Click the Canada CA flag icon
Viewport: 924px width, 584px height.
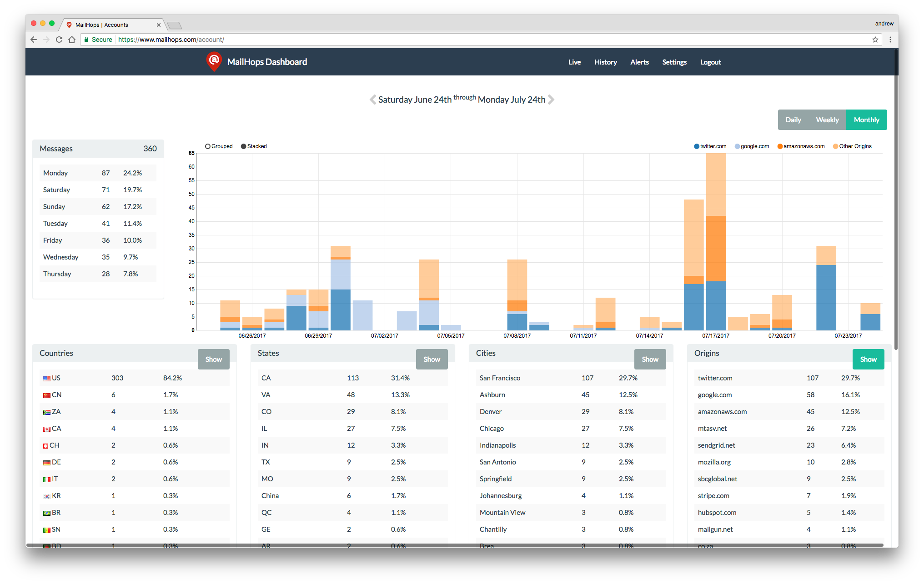(x=47, y=429)
